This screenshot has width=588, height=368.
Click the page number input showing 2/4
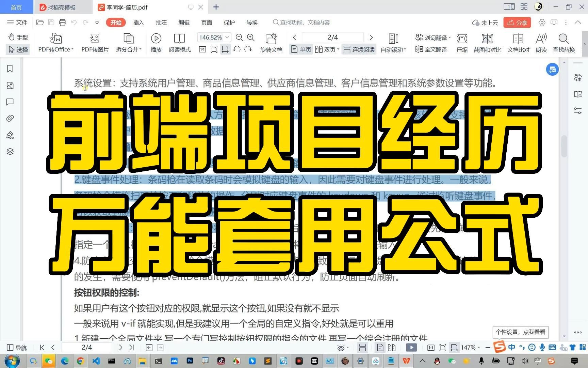332,37
